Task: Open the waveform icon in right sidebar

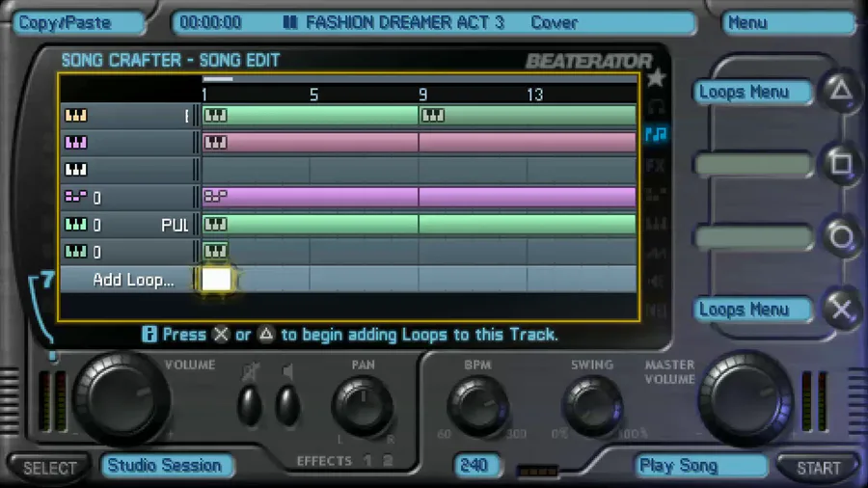Action: (656, 253)
